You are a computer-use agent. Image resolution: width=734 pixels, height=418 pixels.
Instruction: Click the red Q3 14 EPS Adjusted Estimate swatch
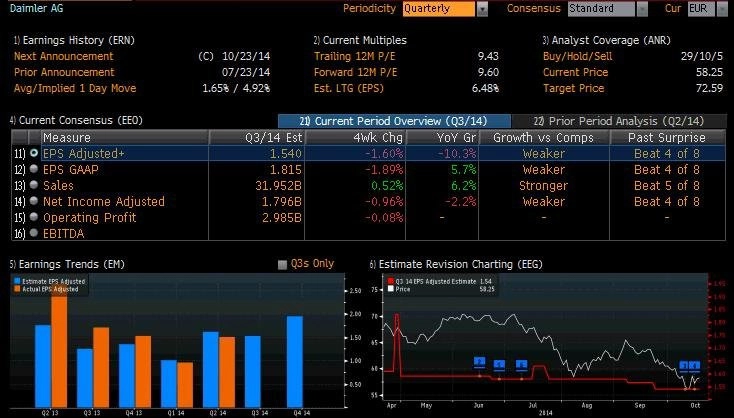click(x=391, y=281)
